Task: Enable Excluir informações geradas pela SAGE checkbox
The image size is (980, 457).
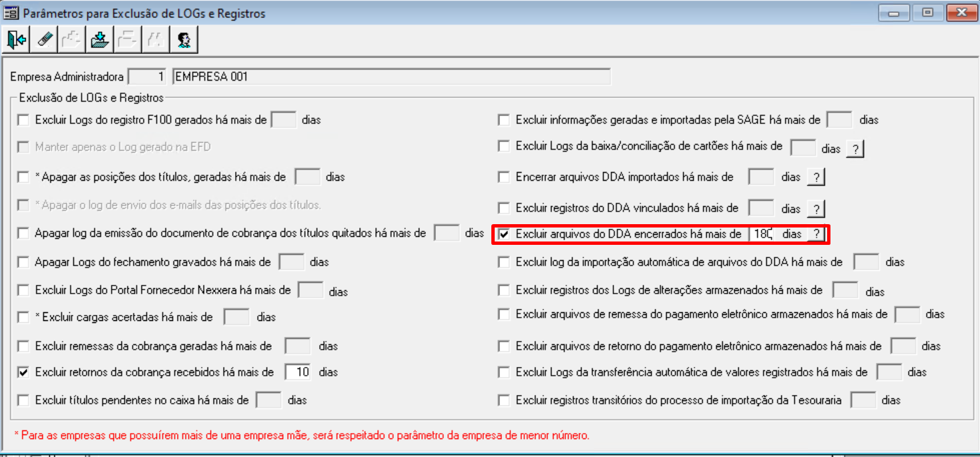Action: [504, 120]
